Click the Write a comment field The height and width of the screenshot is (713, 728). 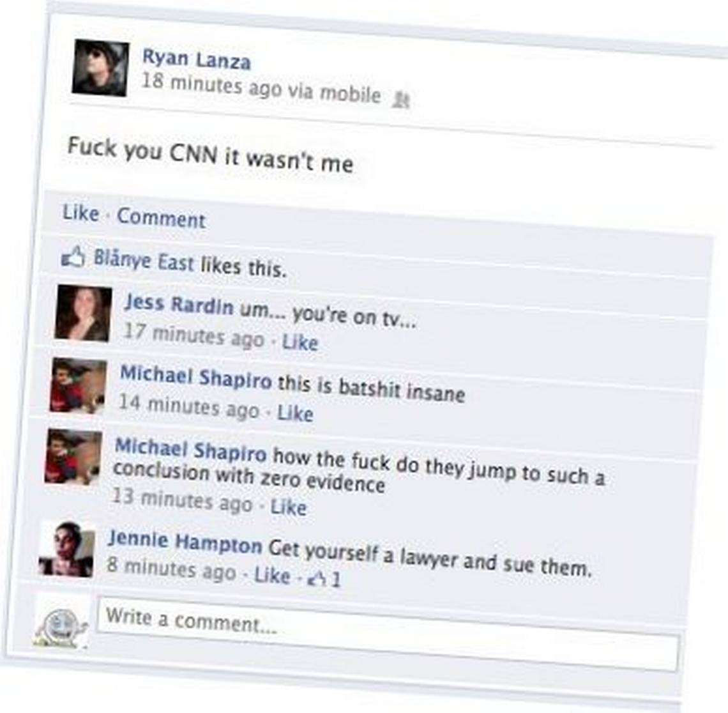tap(389, 634)
